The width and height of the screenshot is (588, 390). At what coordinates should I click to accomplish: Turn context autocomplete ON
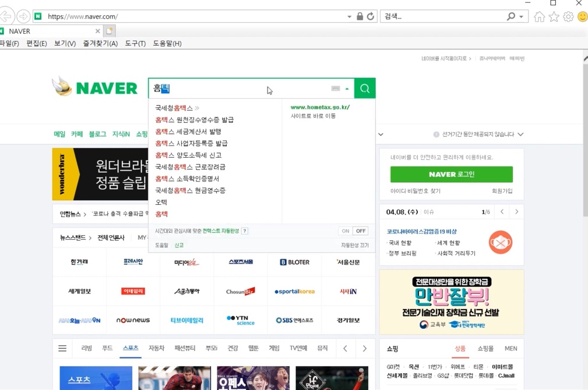pyautogui.click(x=346, y=231)
